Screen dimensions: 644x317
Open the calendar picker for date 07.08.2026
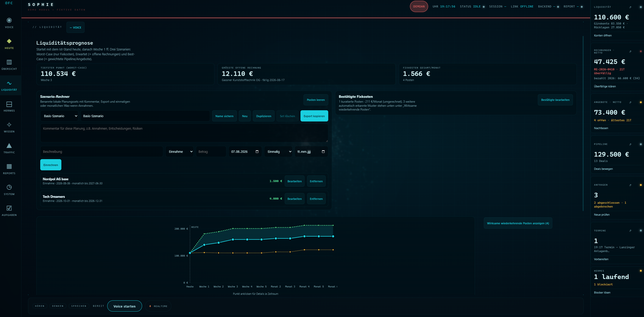pos(257,152)
